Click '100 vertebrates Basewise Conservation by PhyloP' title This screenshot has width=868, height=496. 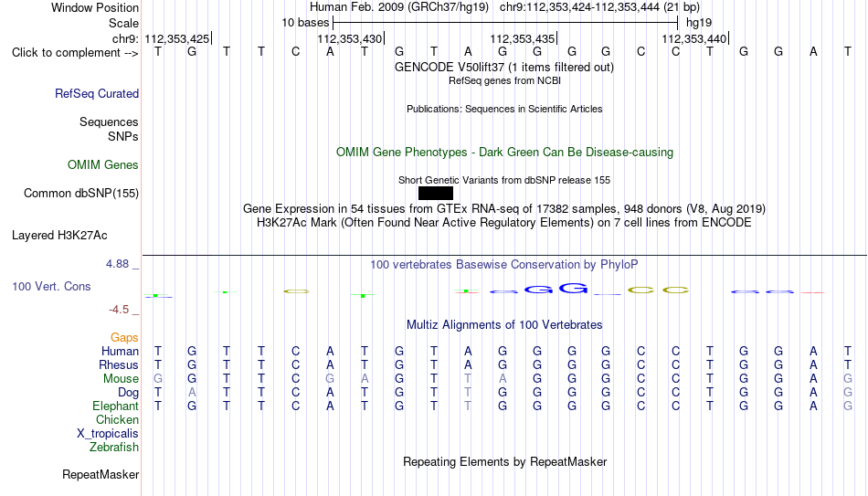click(504, 265)
